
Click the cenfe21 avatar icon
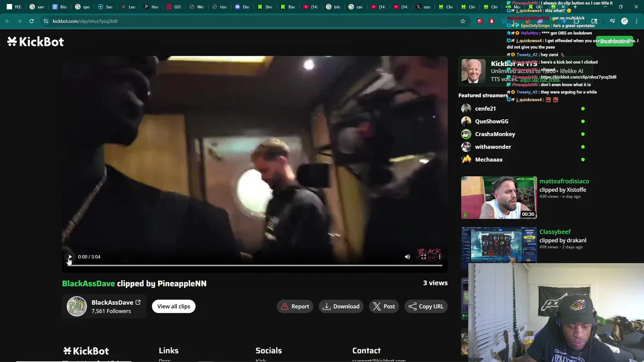pos(466,109)
